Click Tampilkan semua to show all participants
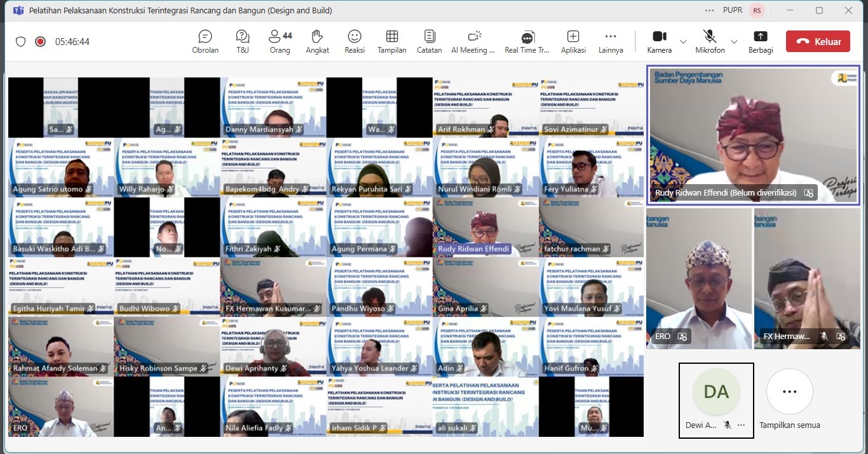The image size is (868, 454). pyautogui.click(x=789, y=400)
